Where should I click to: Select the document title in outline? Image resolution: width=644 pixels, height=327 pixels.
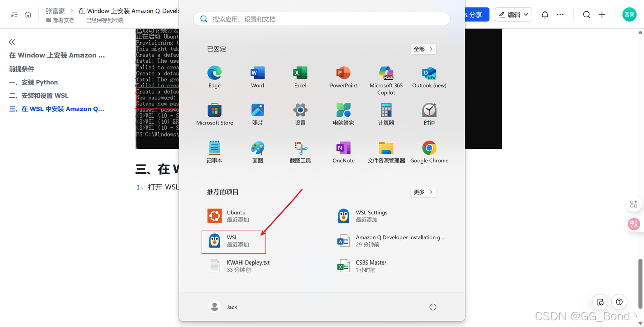(57, 55)
